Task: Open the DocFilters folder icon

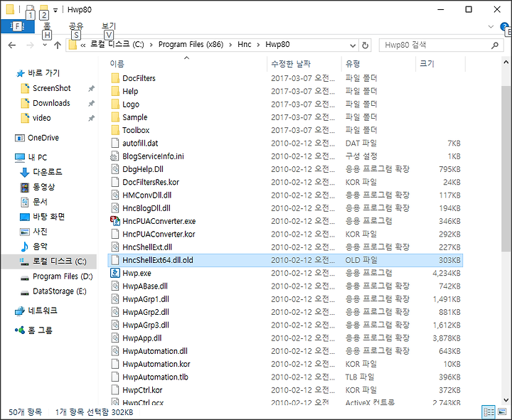Action: pyautogui.click(x=115, y=78)
